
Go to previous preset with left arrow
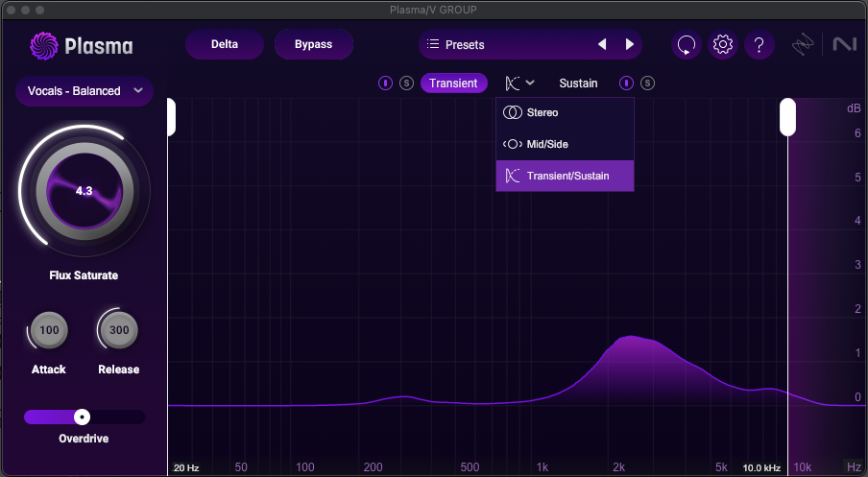602,44
